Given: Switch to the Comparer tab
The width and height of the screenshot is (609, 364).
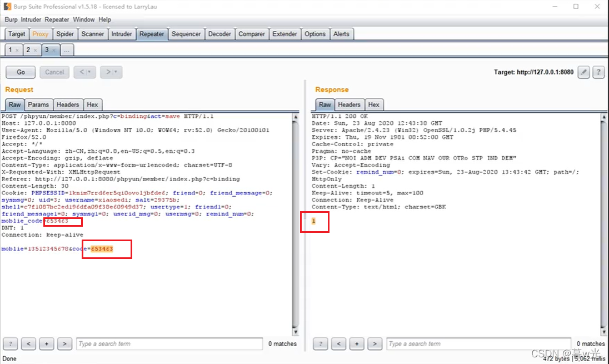Looking at the screenshot, I should [x=252, y=34].
